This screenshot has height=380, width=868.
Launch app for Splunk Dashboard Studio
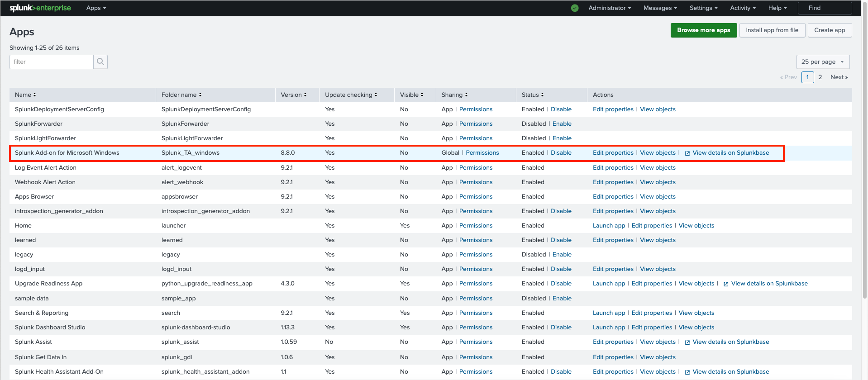click(x=609, y=327)
